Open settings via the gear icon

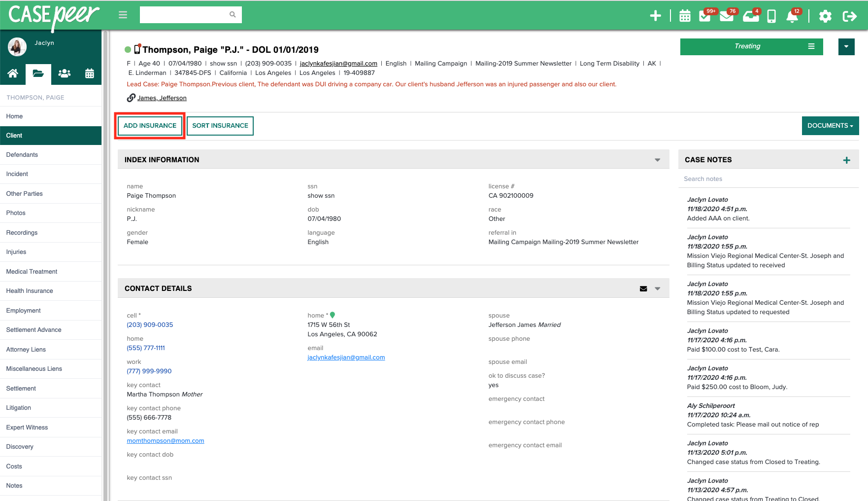click(x=825, y=16)
